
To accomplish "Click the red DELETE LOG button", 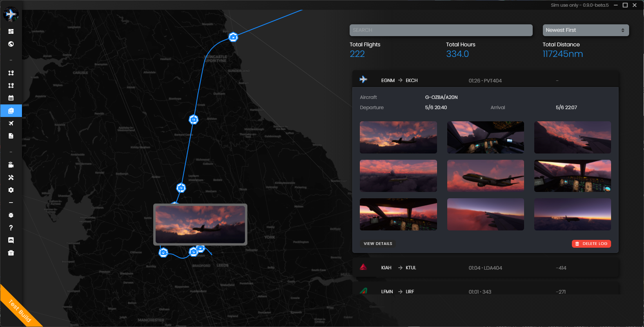I will tap(591, 244).
